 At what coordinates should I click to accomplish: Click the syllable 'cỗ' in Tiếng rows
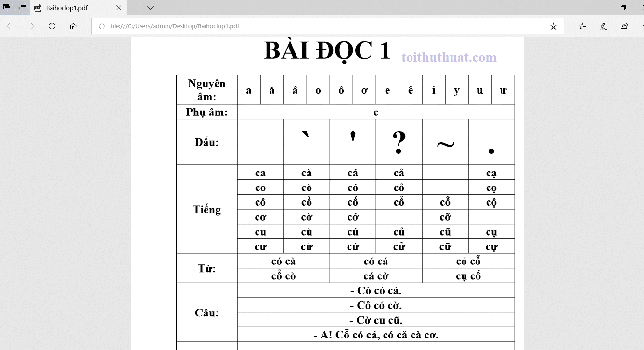point(445,202)
